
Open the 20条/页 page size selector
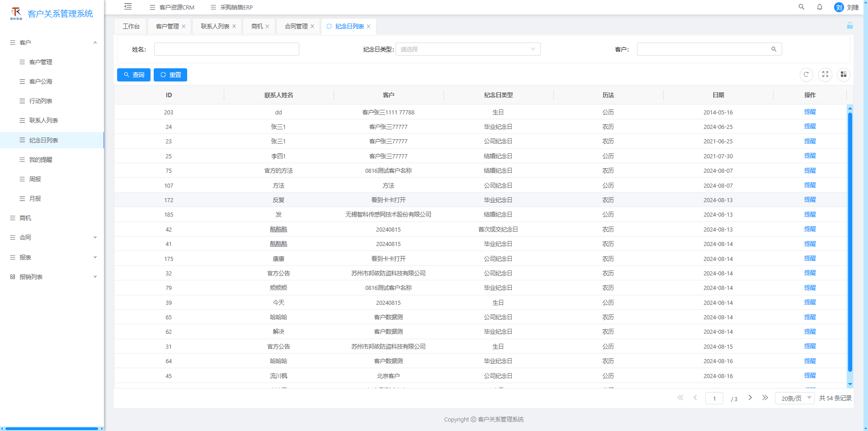795,398
